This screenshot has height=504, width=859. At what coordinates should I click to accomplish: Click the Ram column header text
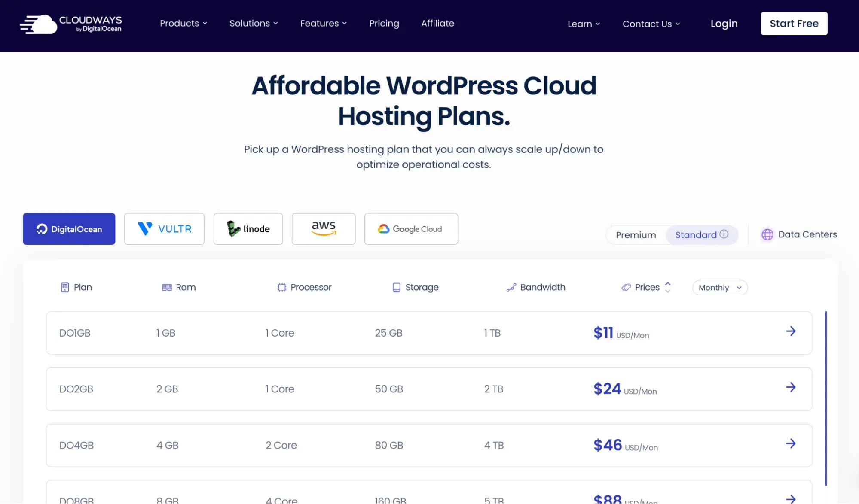point(186,287)
